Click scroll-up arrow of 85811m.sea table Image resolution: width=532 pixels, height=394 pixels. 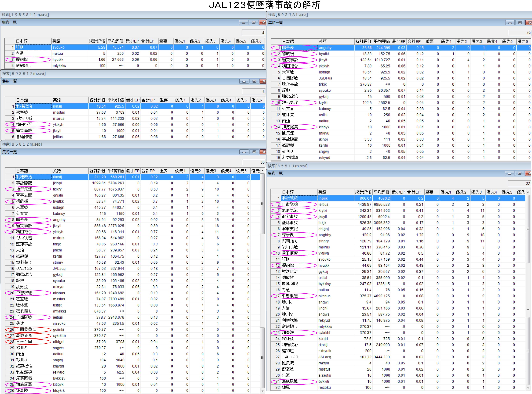pos(528,192)
